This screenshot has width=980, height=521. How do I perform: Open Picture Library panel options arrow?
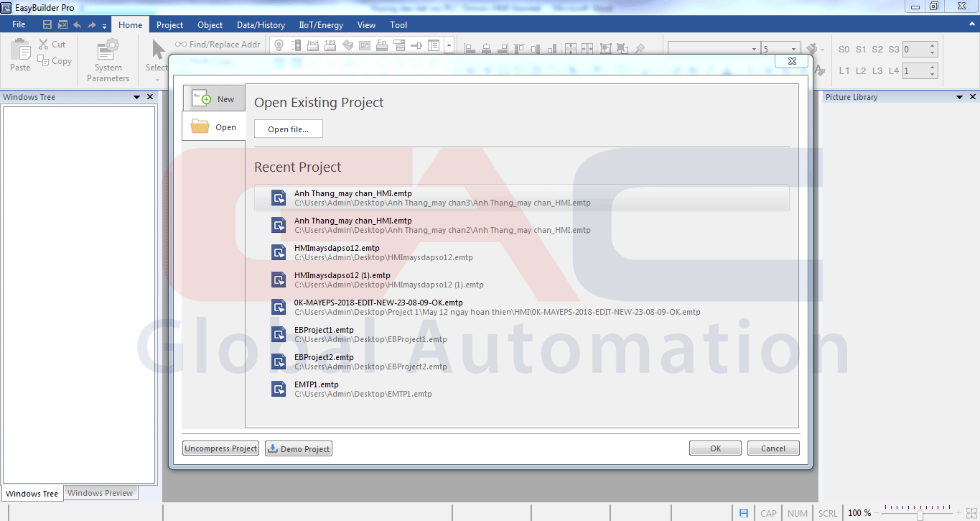[960, 97]
